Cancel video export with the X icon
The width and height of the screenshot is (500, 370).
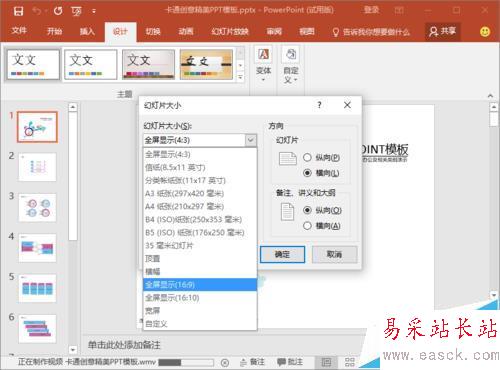point(225,362)
